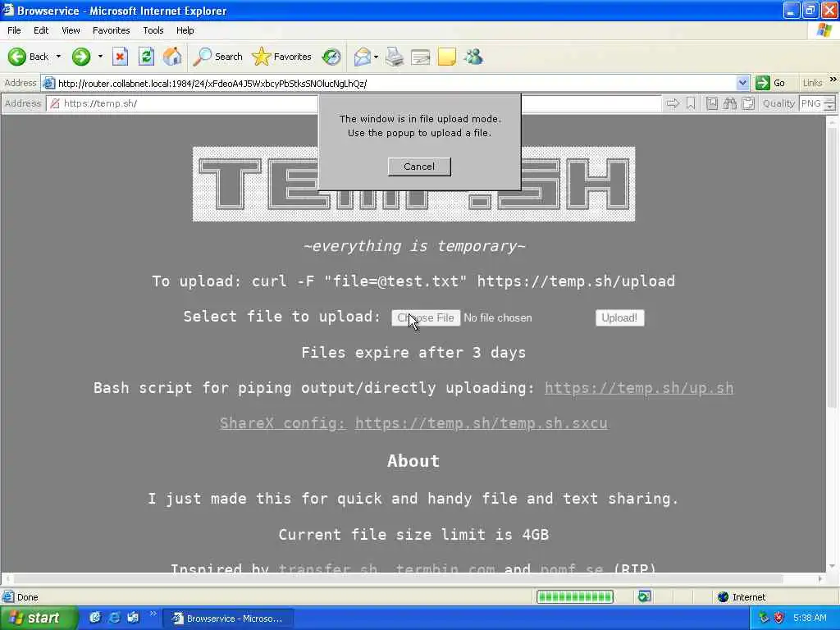Click the Browservice download page icon
Viewport: 840px width, 630px height.
coord(711,103)
